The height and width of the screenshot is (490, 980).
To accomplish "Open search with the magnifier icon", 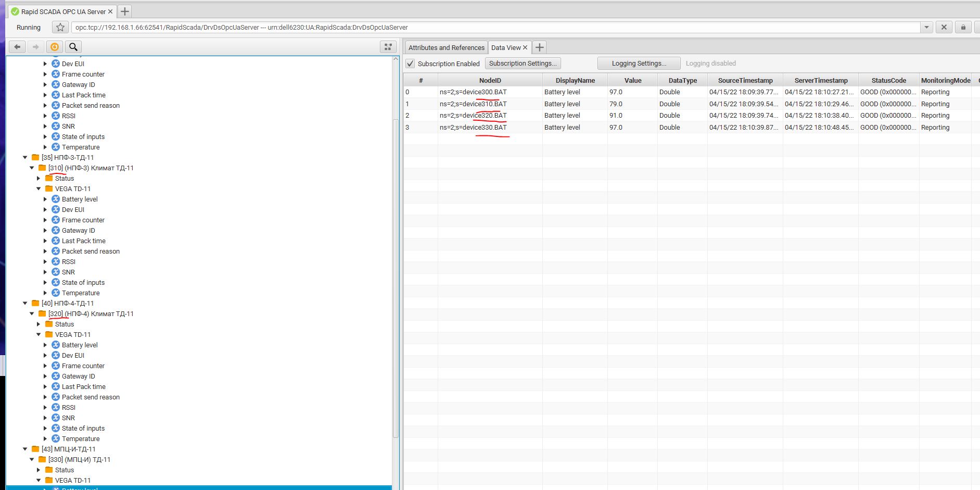I will 73,47.
